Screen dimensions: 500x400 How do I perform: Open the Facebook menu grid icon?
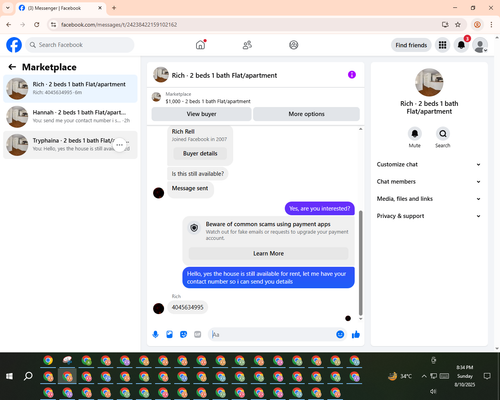click(442, 45)
